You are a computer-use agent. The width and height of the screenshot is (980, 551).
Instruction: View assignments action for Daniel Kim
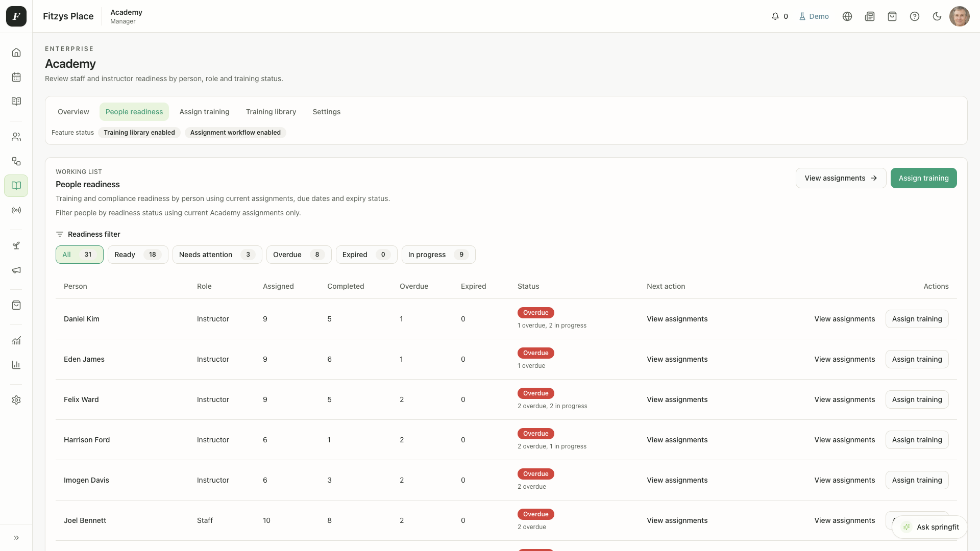845,319
